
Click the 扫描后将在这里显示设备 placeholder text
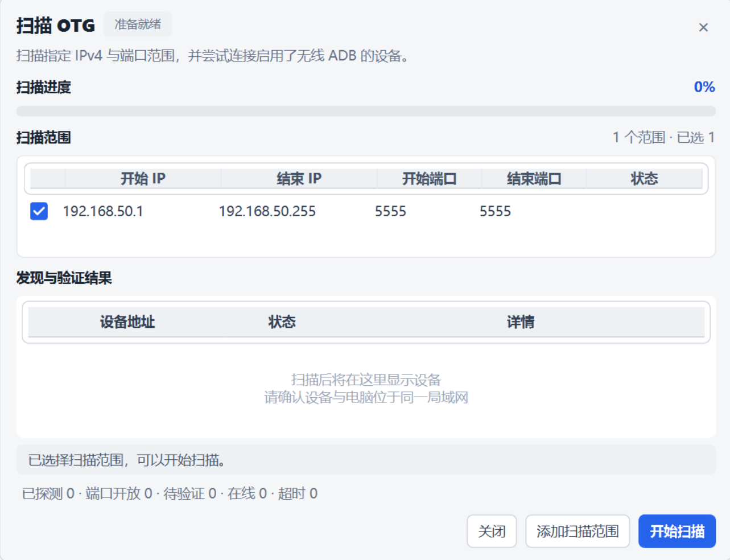(366, 380)
